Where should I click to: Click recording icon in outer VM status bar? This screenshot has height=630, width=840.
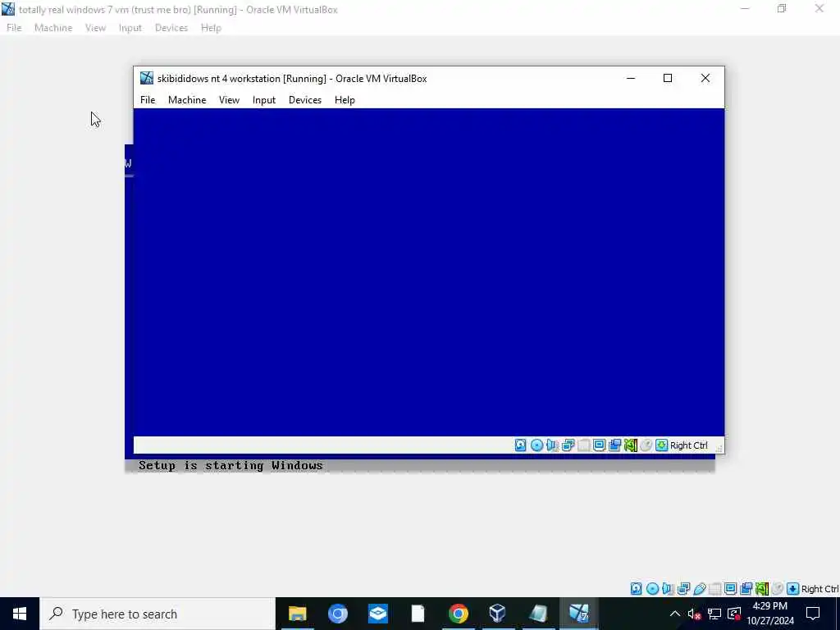[746, 589]
